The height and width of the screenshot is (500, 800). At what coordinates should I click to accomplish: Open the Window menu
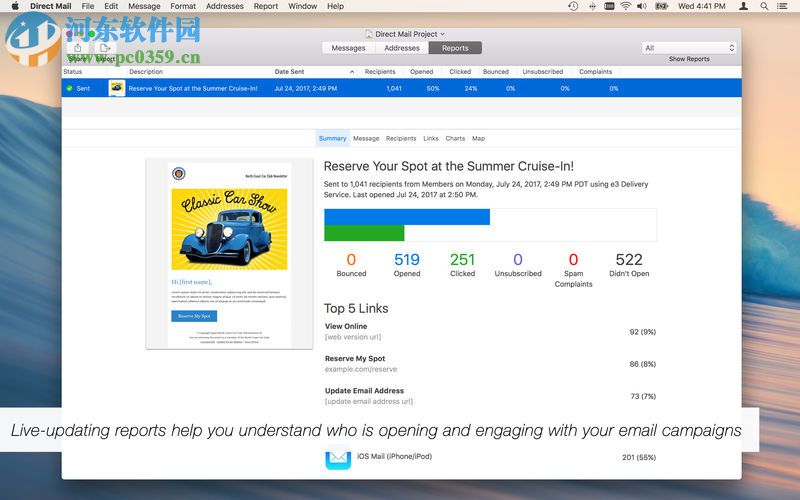tap(303, 6)
